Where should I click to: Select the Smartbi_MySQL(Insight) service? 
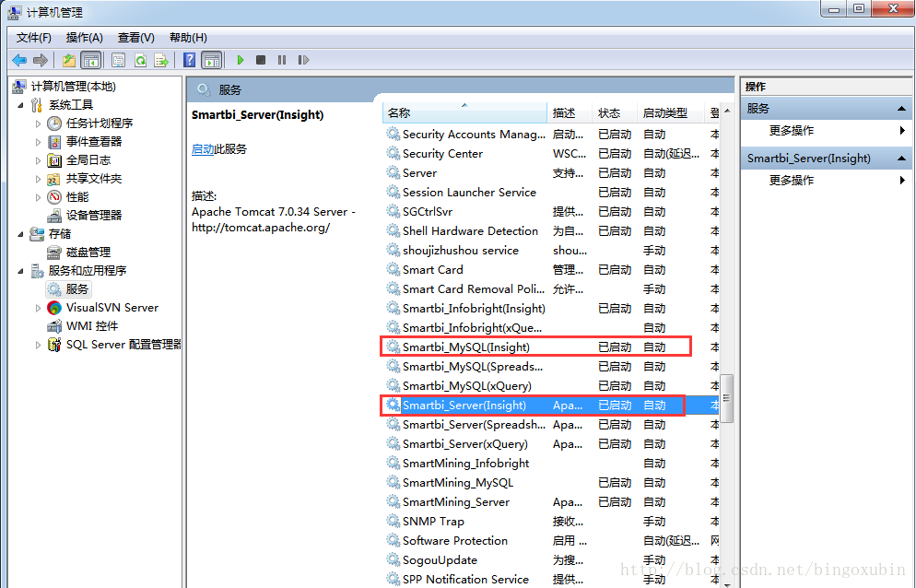tap(552, 347)
